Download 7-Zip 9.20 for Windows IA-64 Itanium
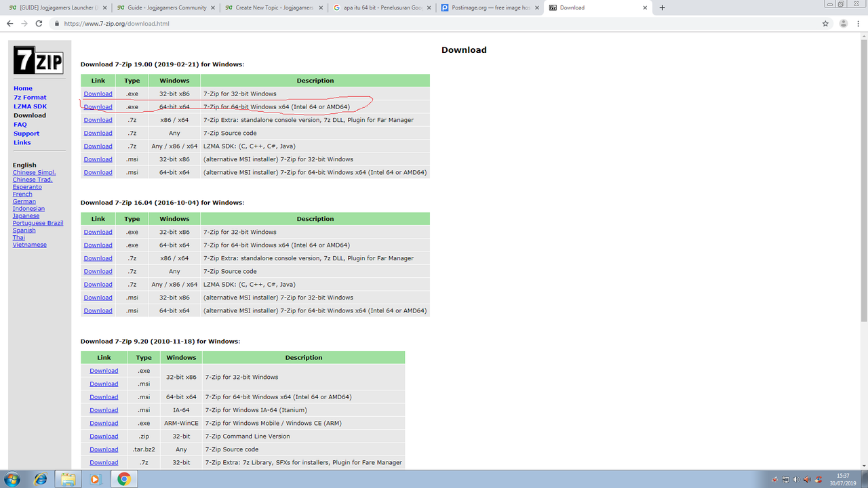 pos(104,410)
